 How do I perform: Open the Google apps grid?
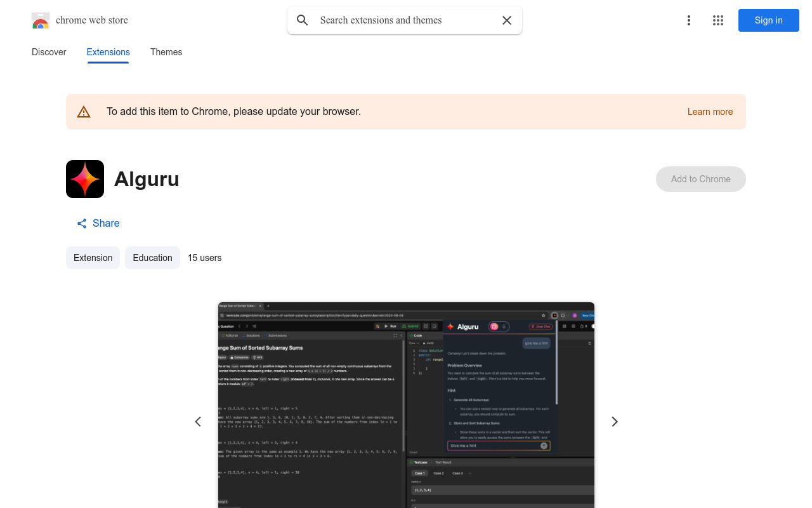click(x=718, y=20)
